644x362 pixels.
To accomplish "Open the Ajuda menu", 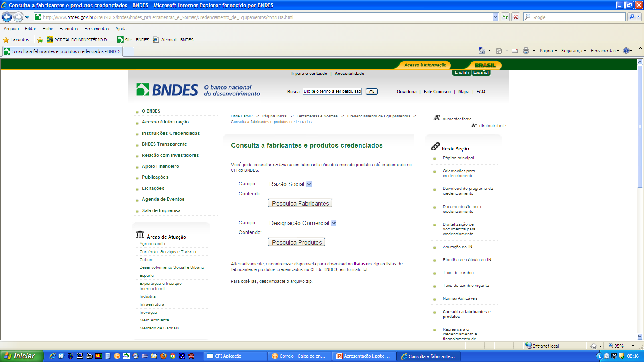I will tap(121, 29).
